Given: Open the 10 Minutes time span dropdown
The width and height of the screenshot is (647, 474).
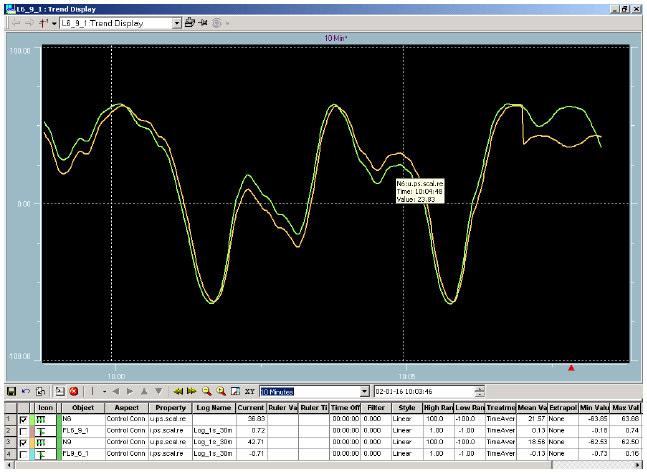Looking at the screenshot, I should (x=364, y=391).
